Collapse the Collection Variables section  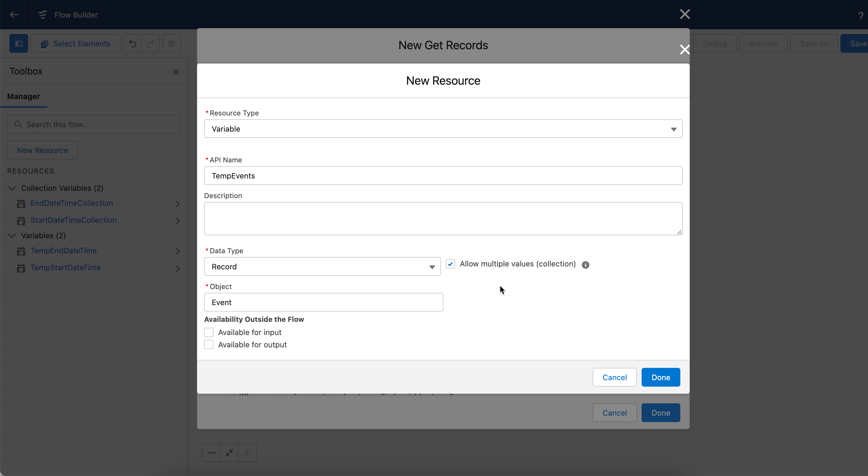point(12,188)
